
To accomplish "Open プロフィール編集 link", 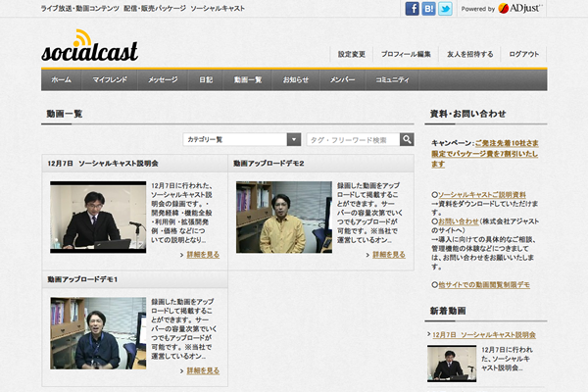I will click(x=406, y=54).
